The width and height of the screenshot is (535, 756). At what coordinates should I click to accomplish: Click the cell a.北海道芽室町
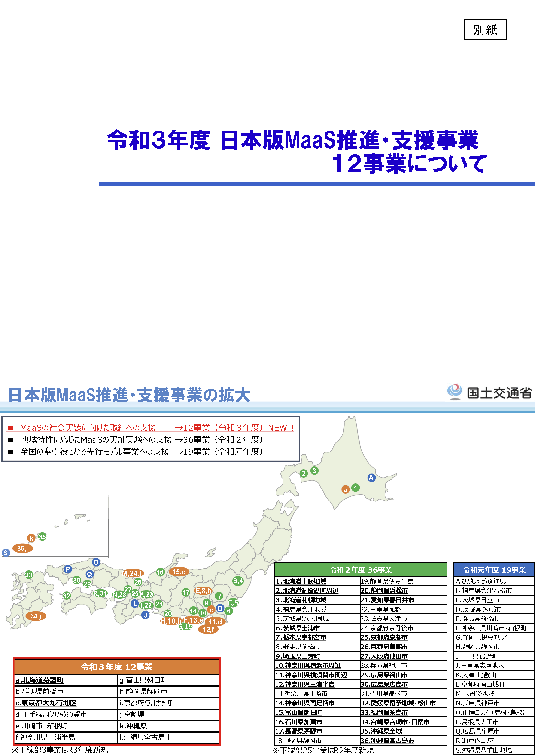(x=66, y=680)
